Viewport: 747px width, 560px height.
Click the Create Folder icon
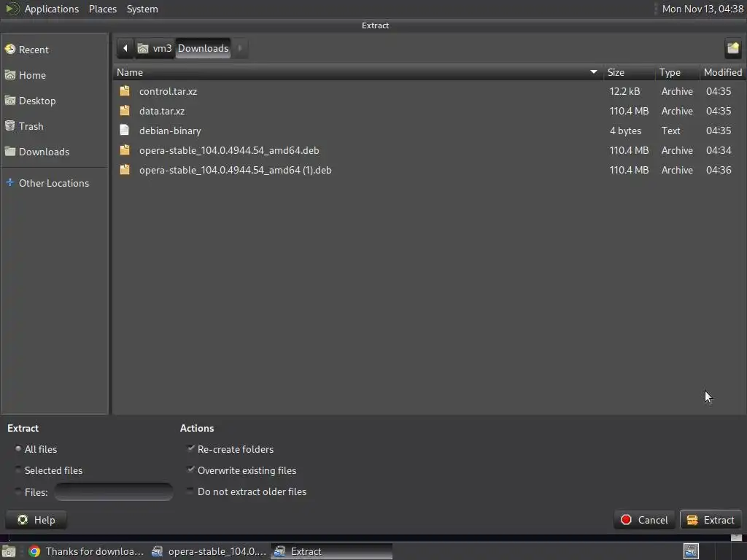(x=732, y=48)
